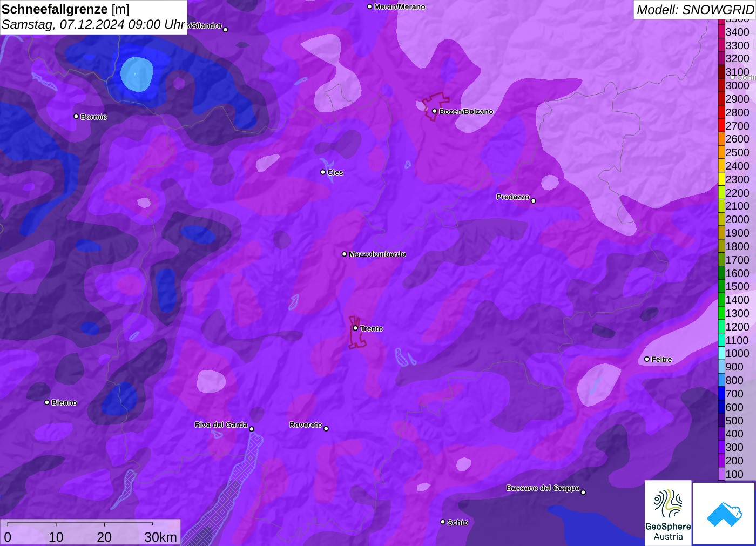The width and height of the screenshot is (756, 546).
Task: Click the Bienno city marker dot
Action: (x=47, y=402)
